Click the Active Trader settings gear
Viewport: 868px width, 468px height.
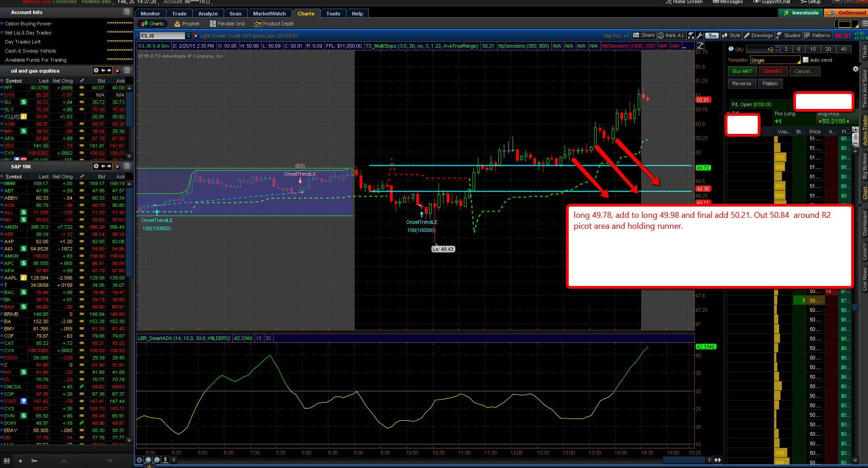pyautogui.click(x=855, y=69)
